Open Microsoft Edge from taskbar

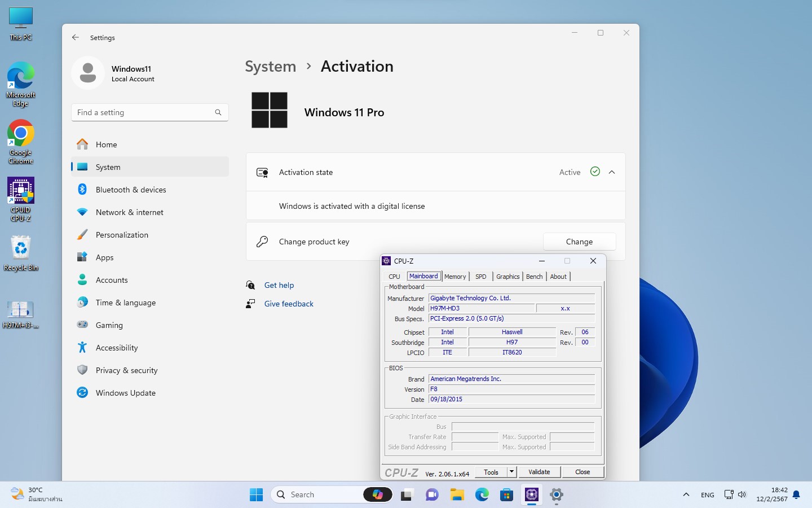pos(482,495)
